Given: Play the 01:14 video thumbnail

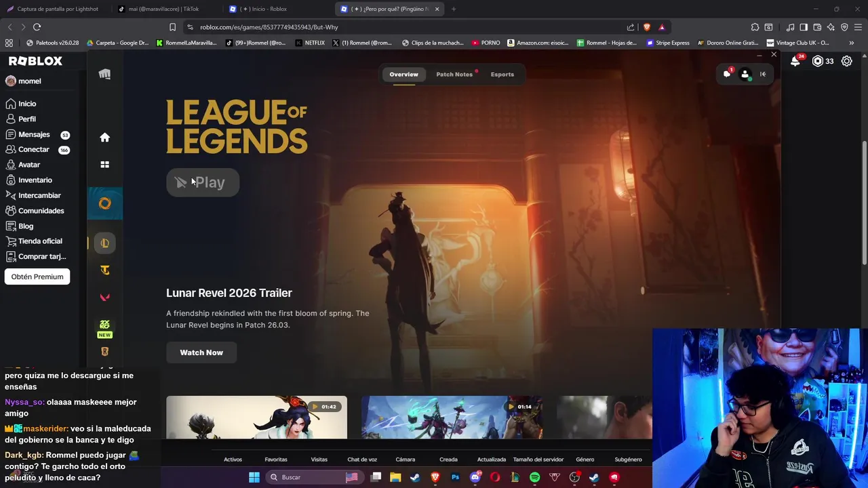Looking at the screenshot, I should click(x=452, y=418).
